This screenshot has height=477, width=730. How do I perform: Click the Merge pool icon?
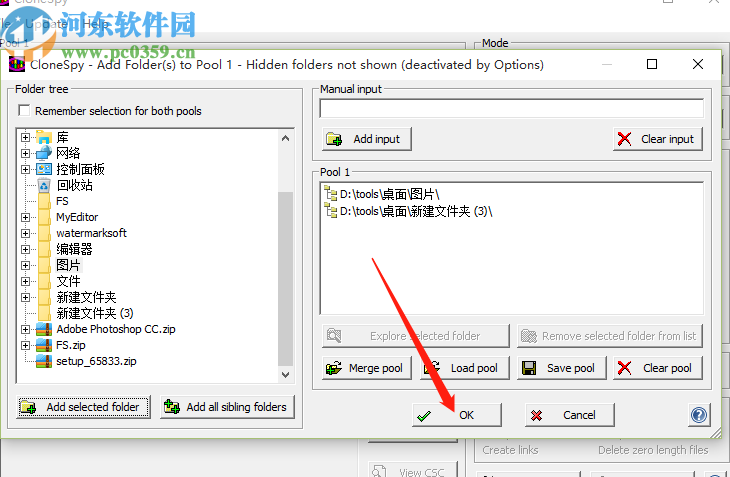coord(334,368)
